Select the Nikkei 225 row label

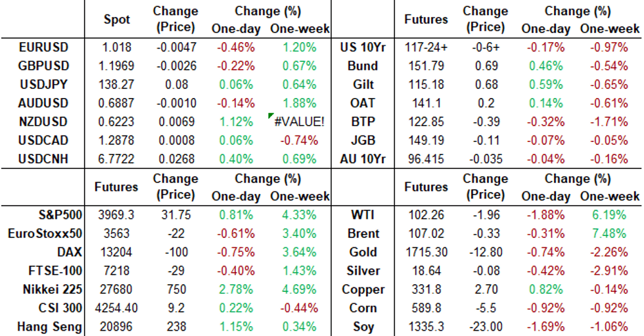pyautogui.click(x=45, y=289)
